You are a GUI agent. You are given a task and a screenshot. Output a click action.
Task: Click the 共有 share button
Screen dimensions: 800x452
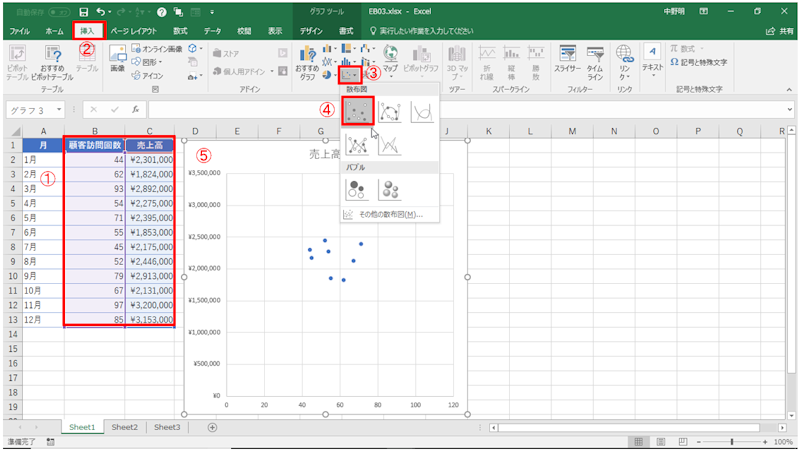778,32
